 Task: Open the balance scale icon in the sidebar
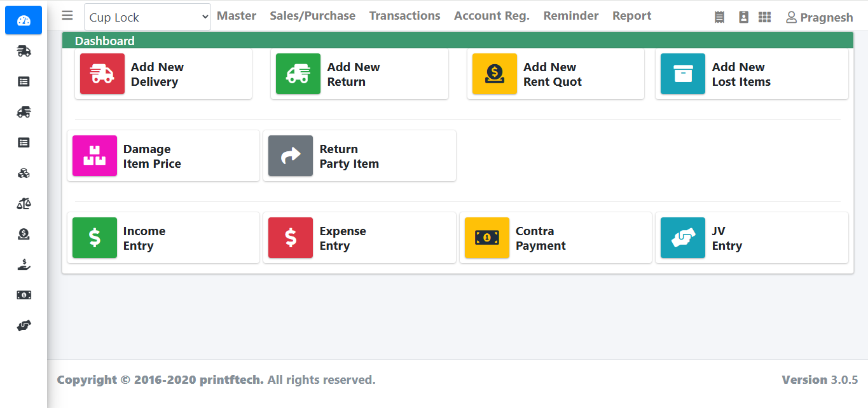pyautogui.click(x=24, y=203)
